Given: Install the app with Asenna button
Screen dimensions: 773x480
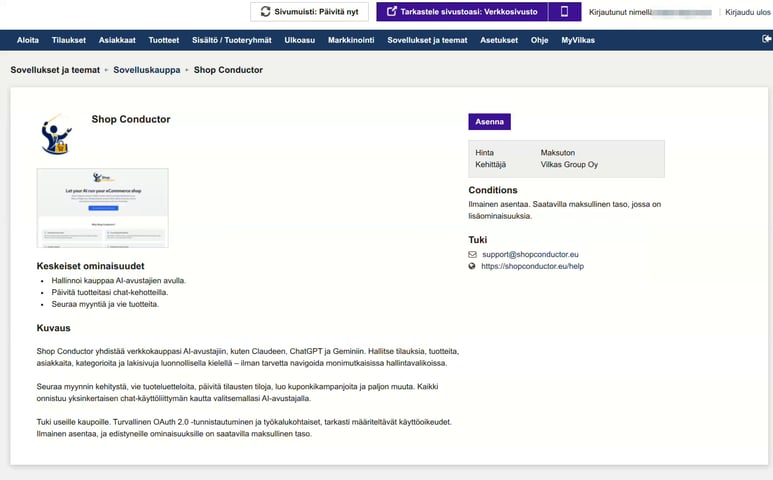Looking at the screenshot, I should pos(489,122).
